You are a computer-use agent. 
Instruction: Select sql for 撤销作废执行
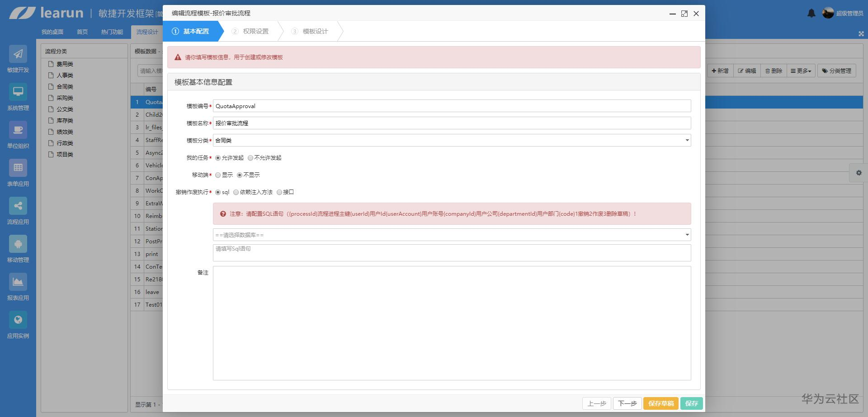(218, 192)
